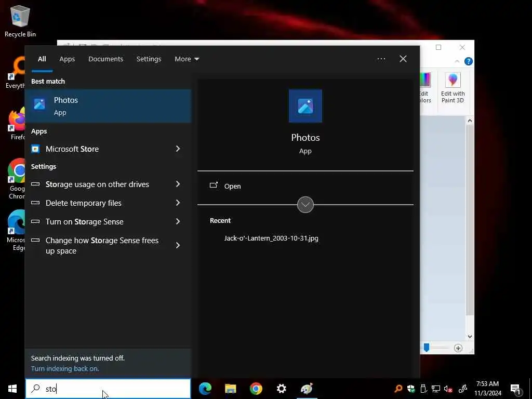The width and height of the screenshot is (532, 399).
Task: Select the All search tab
Action: [42, 59]
